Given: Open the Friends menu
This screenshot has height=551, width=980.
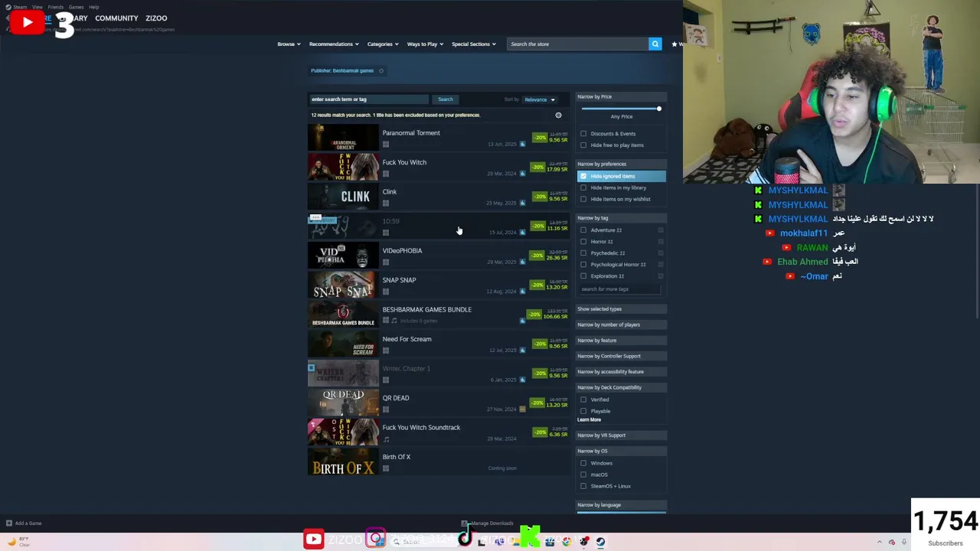Looking at the screenshot, I should [x=55, y=7].
